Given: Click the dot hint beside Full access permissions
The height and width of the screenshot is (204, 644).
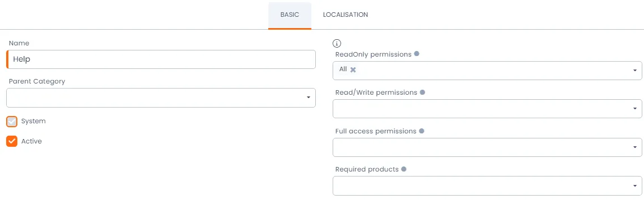Looking at the screenshot, I should [421, 131].
